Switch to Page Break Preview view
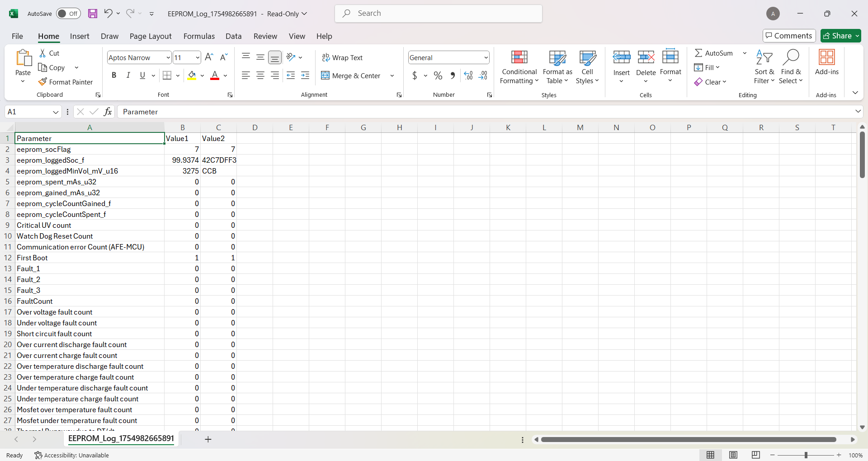 click(755, 455)
